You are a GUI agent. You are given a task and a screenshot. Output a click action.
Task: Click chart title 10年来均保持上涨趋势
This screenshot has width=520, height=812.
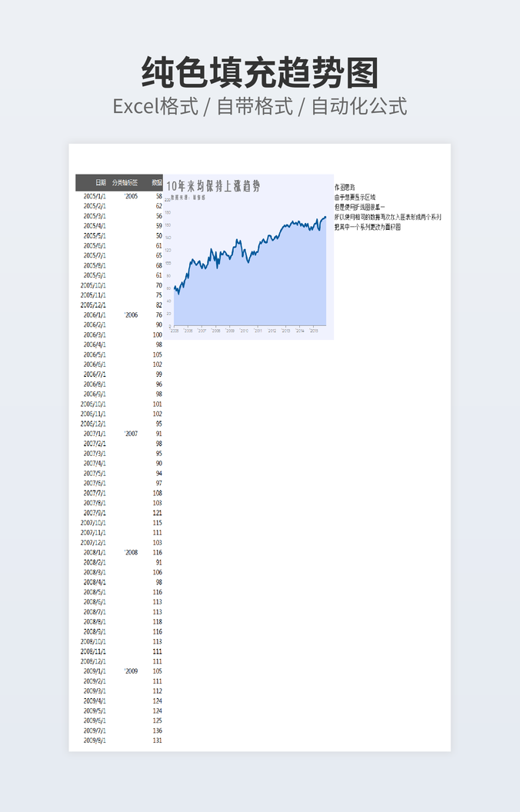(x=213, y=186)
